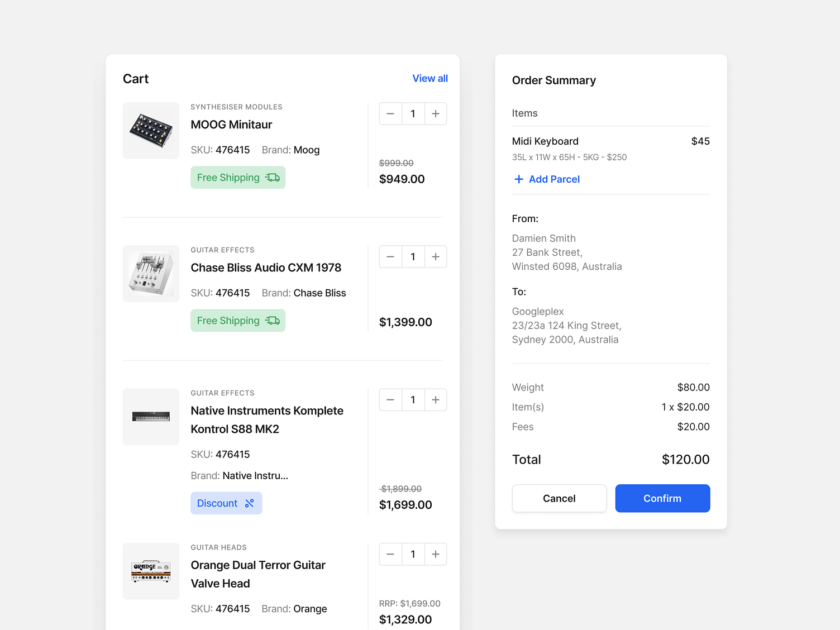Click the struck-through $1,899.00 price
This screenshot has height=630, width=840.
tap(400, 489)
